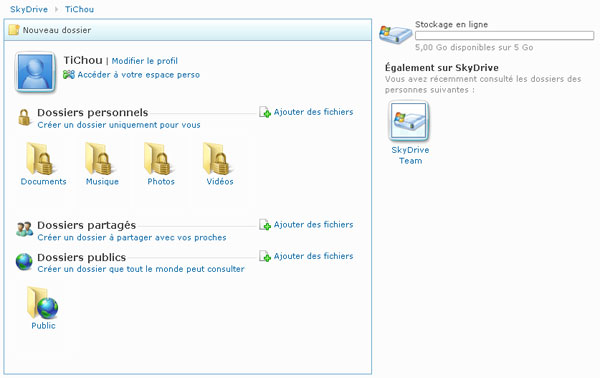Click Créer un dossier à partager avec vos proches
The width and height of the screenshot is (600, 378).
(x=132, y=238)
